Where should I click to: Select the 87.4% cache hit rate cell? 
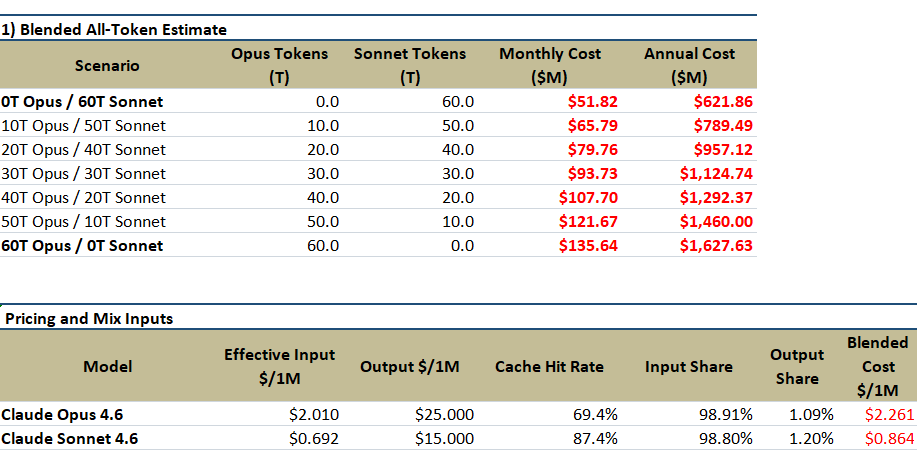tap(595, 438)
